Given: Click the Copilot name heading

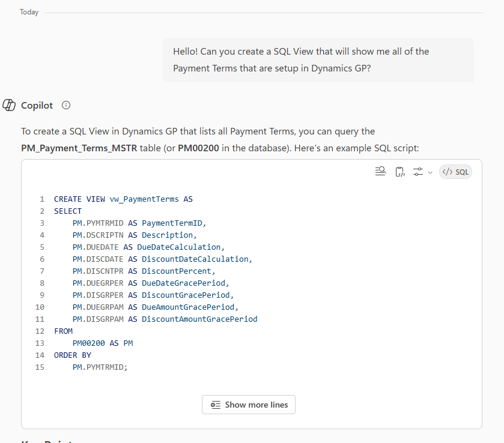Looking at the screenshot, I should pos(37,106).
